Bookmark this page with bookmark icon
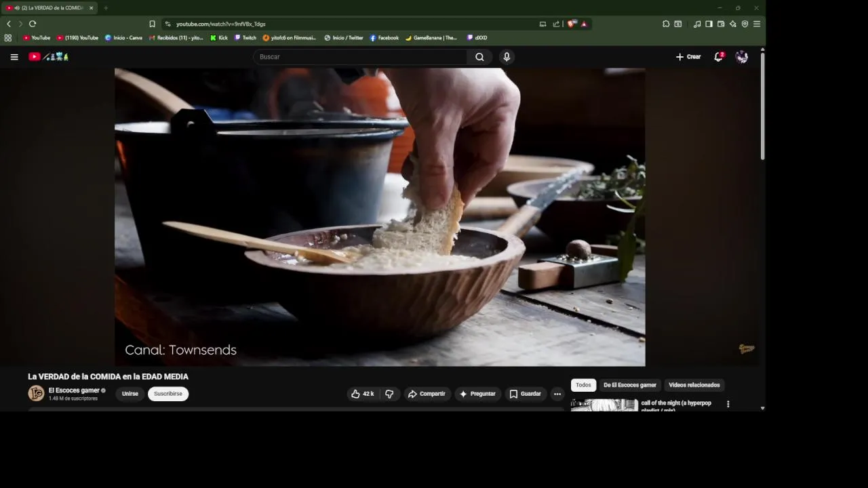This screenshot has height=488, width=868. coord(152,24)
